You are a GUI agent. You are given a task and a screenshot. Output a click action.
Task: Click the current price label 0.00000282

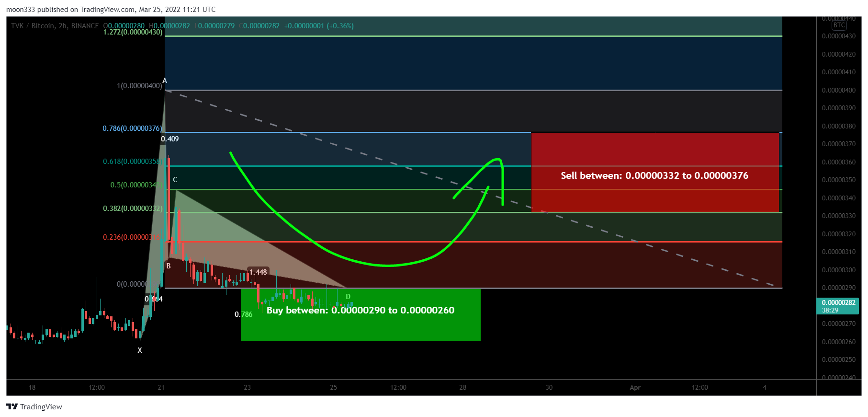(x=838, y=302)
